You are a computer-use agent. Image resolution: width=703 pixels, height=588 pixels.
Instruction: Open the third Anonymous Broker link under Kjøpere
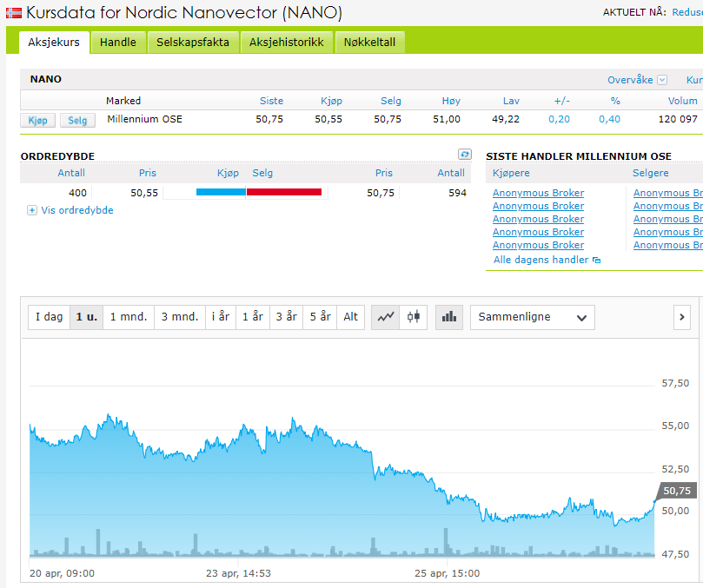click(538, 219)
